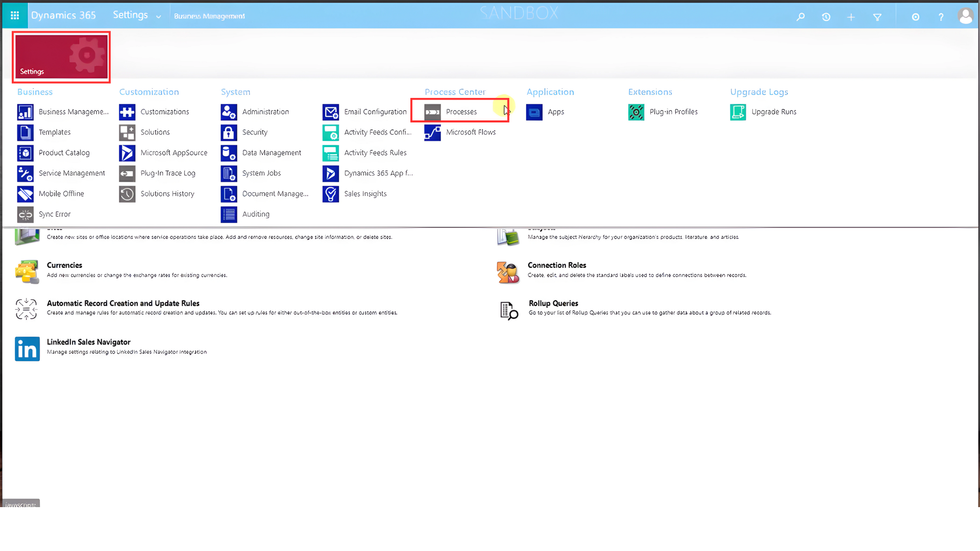This screenshot has width=980, height=551.
Task: Open the Rollup Queries link
Action: [x=553, y=304]
